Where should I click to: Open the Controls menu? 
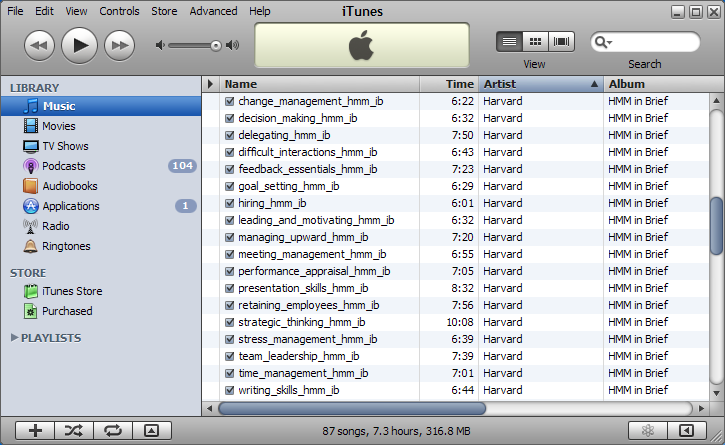119,11
